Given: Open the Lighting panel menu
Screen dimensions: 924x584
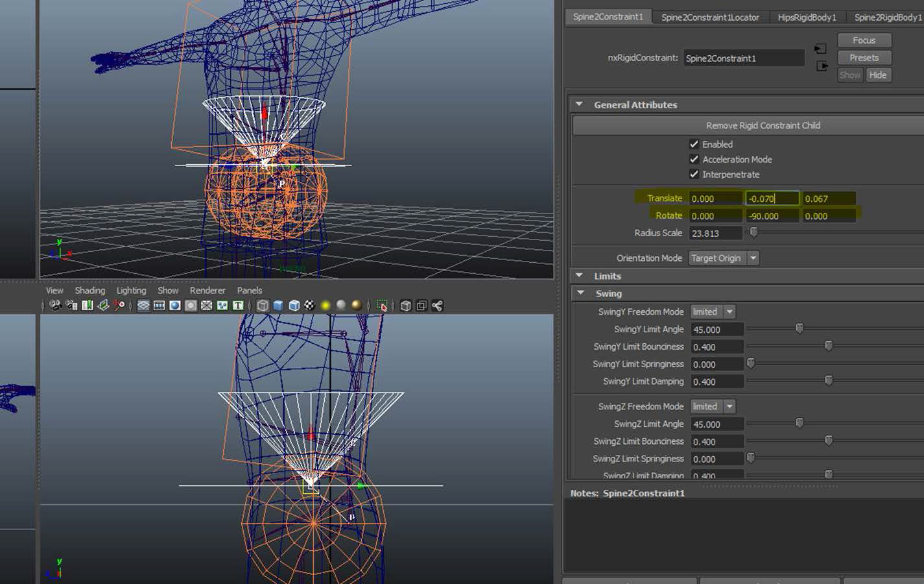Looking at the screenshot, I should (x=131, y=291).
